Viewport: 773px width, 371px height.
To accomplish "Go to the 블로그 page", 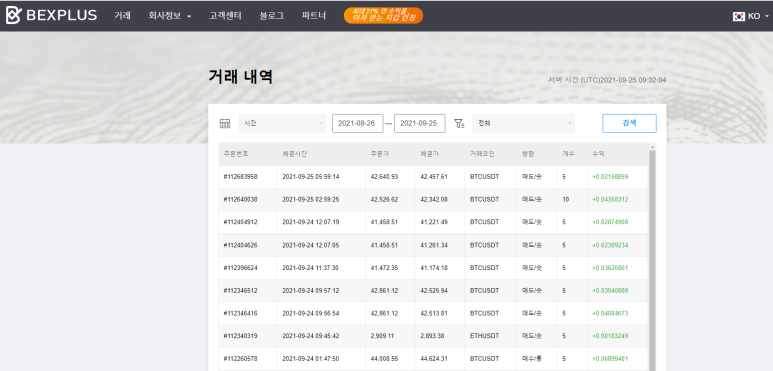I will [x=272, y=16].
